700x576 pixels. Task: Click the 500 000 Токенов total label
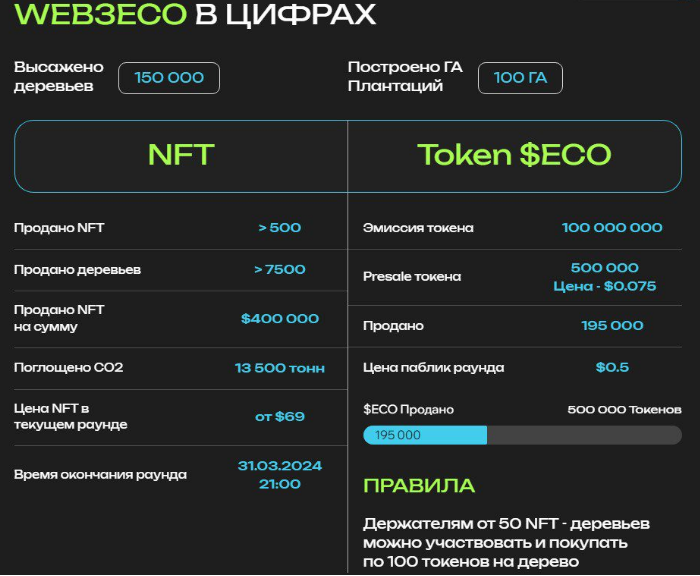pos(624,410)
